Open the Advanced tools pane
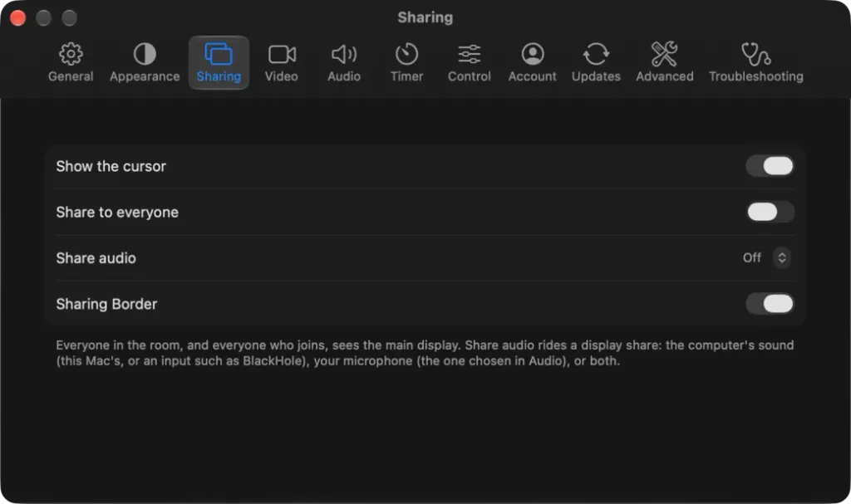This screenshot has width=851, height=504. coord(665,62)
